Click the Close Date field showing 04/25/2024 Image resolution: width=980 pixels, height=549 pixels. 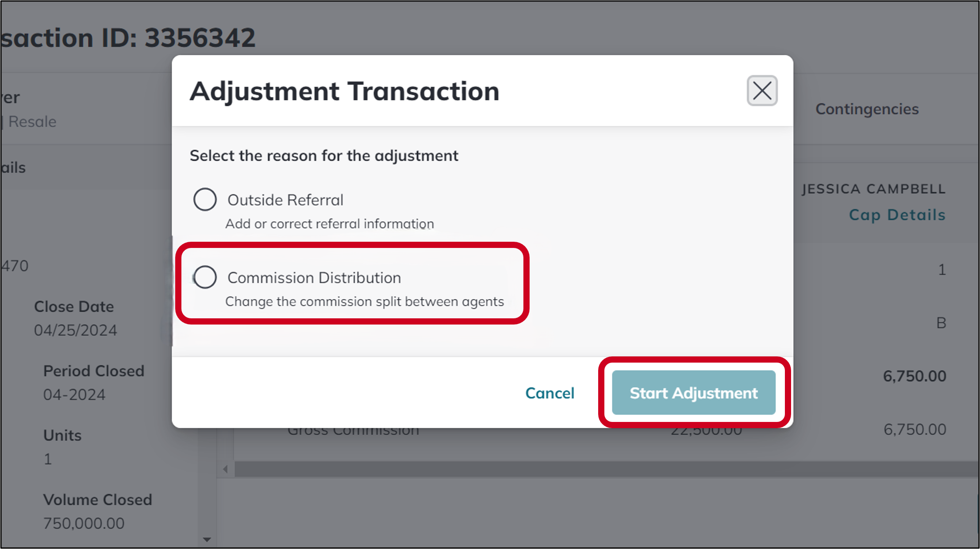coord(76,330)
